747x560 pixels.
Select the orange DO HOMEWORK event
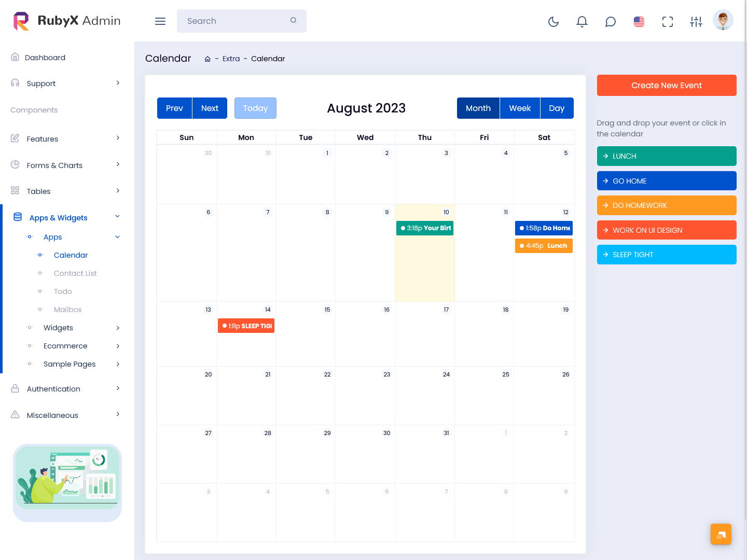[666, 205]
